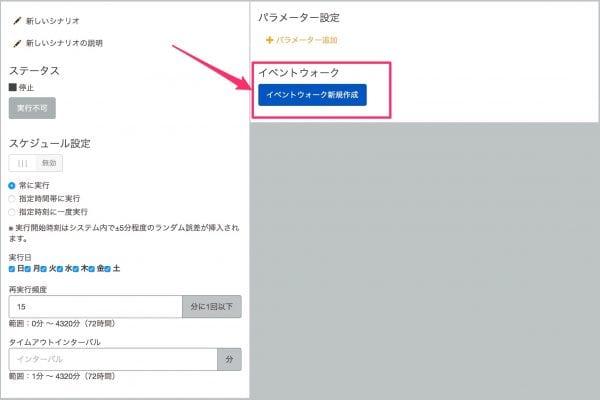
Task: Click the 範囲：1分 ～ 4320分 hint text
Action: [x=62, y=376]
